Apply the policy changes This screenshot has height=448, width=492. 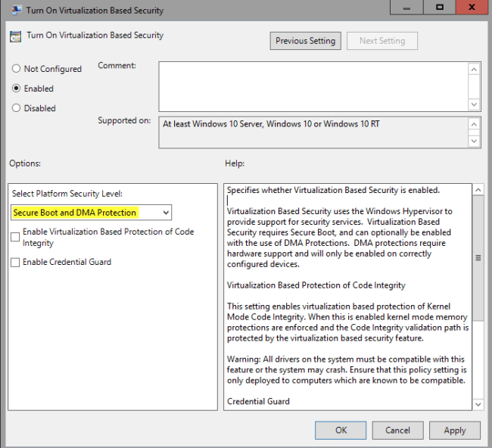click(455, 430)
